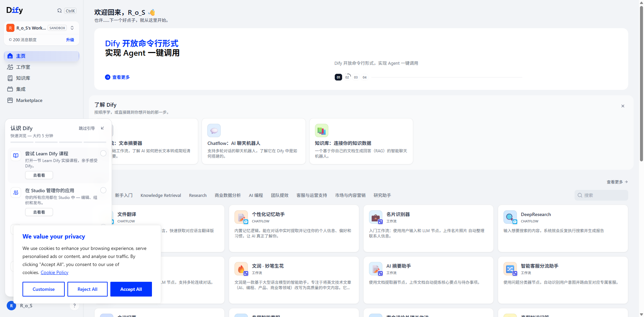The width and height of the screenshot is (644, 317).
Task: Open the Chatflow AI 聊天机器人 card icon
Action: tap(214, 130)
